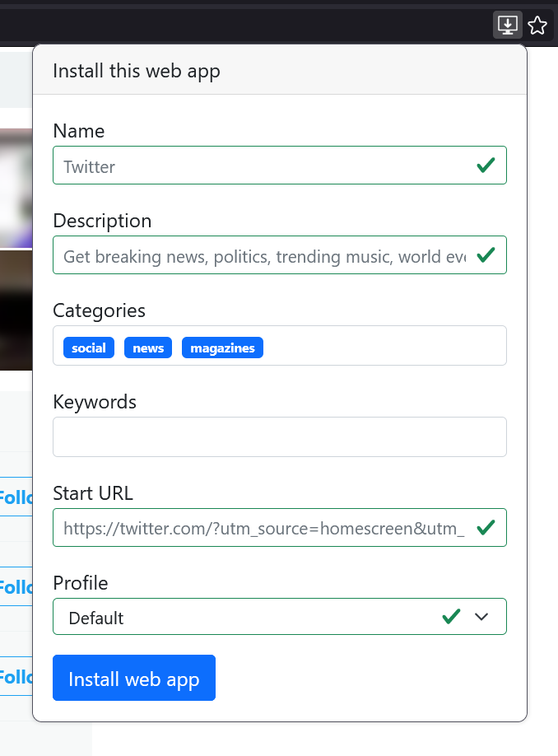Focus the Start URL text field
Screen dimensions: 558x756
click(x=263, y=528)
